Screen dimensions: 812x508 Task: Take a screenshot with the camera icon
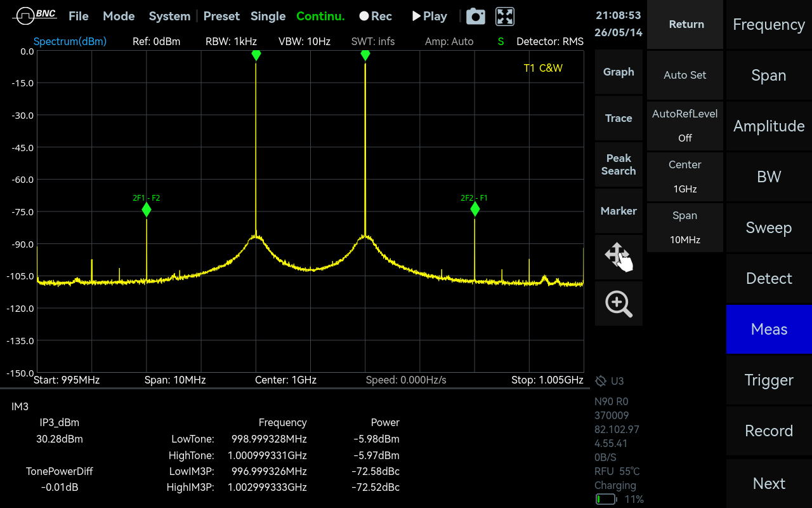point(476,17)
